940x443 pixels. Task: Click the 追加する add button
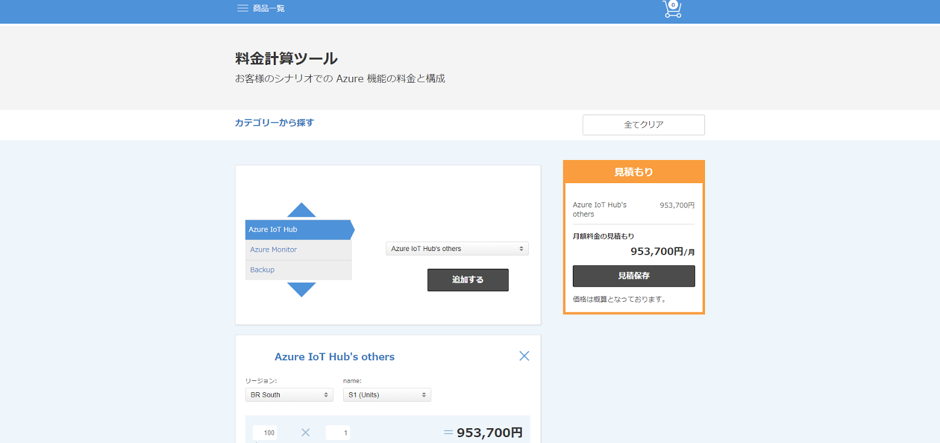tap(468, 280)
